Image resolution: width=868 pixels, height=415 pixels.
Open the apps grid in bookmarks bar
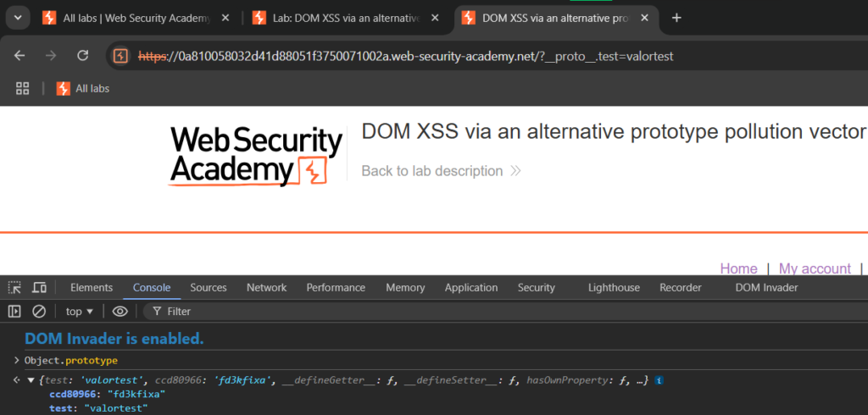click(22, 88)
